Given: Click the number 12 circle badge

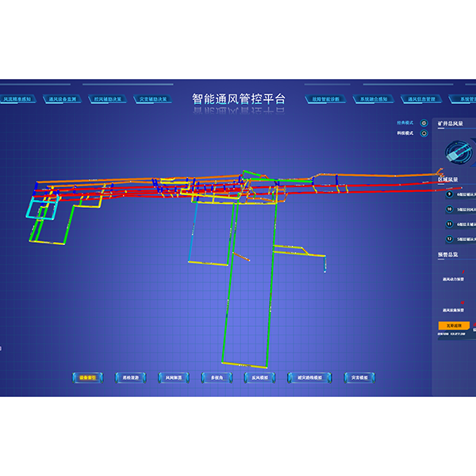Looking at the screenshot, I should coord(449,239).
